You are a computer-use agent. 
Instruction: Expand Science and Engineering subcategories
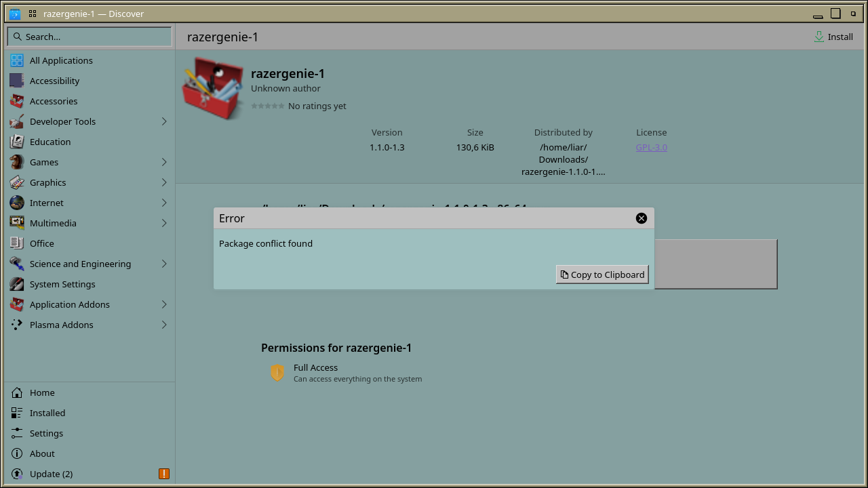click(164, 264)
